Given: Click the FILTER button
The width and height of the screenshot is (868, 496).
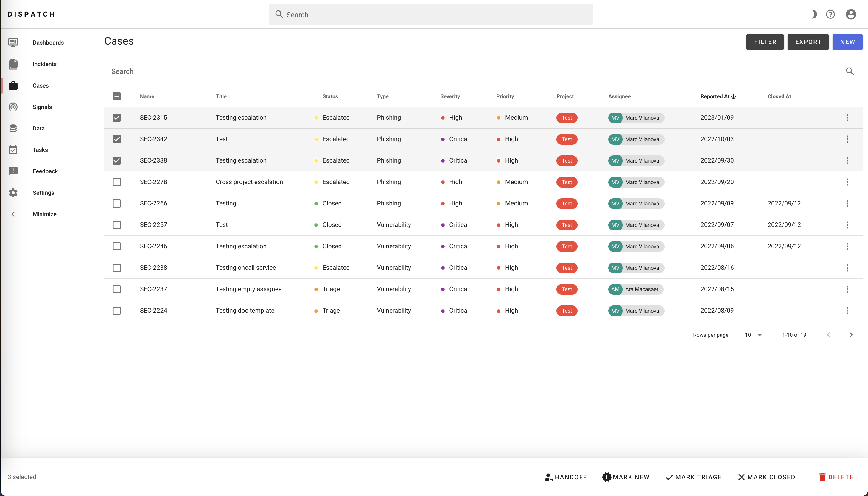Looking at the screenshot, I should point(765,42).
